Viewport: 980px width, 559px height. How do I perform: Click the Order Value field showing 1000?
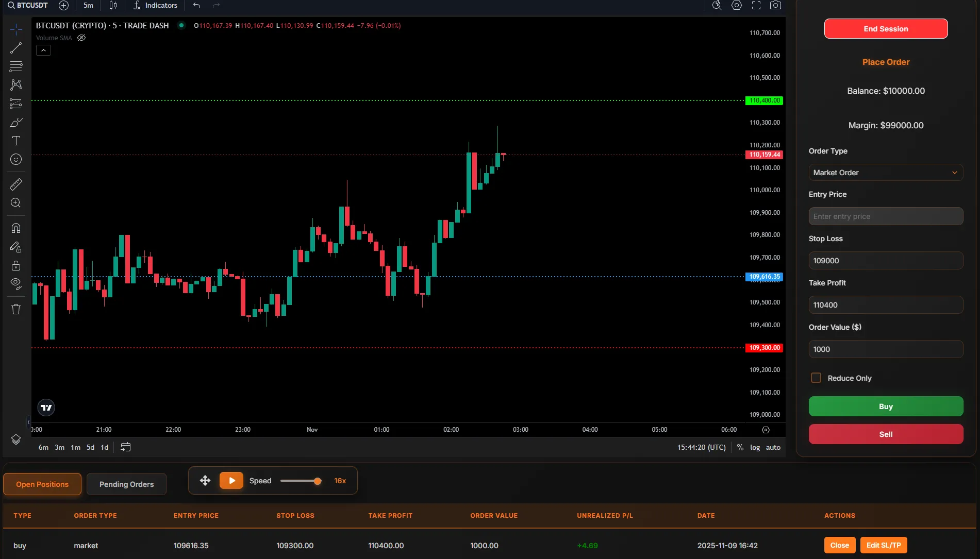886,349
